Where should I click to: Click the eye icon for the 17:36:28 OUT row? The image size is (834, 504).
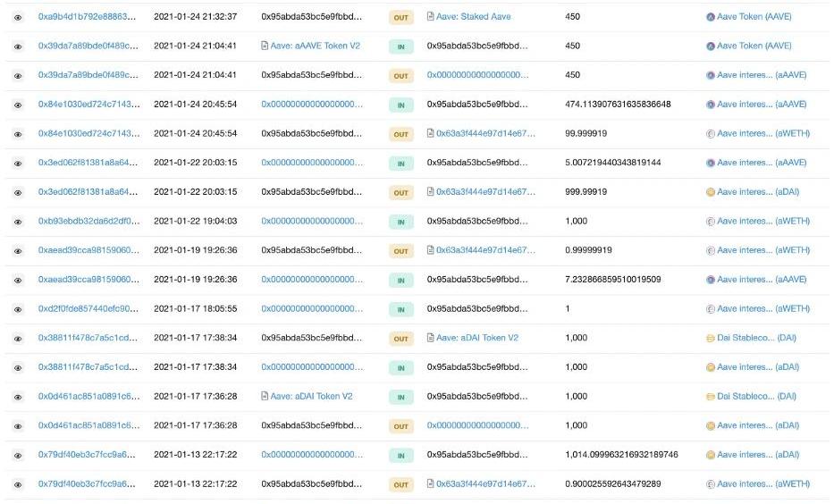coord(18,426)
